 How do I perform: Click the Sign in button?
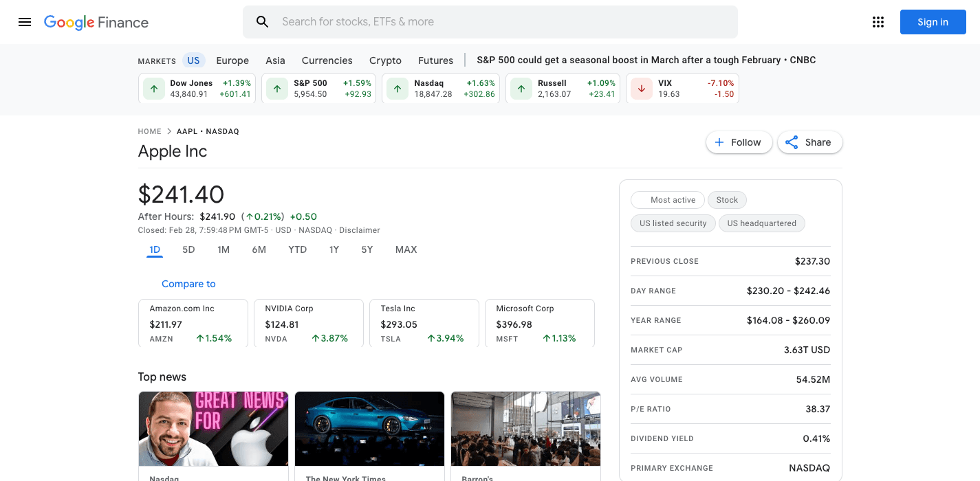(933, 22)
